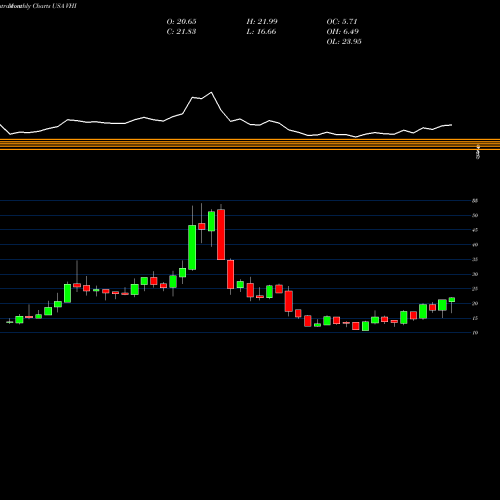The height and width of the screenshot is (500, 500).
Task: Click the tallest green candle before the peak
Action: pyautogui.click(x=192, y=247)
